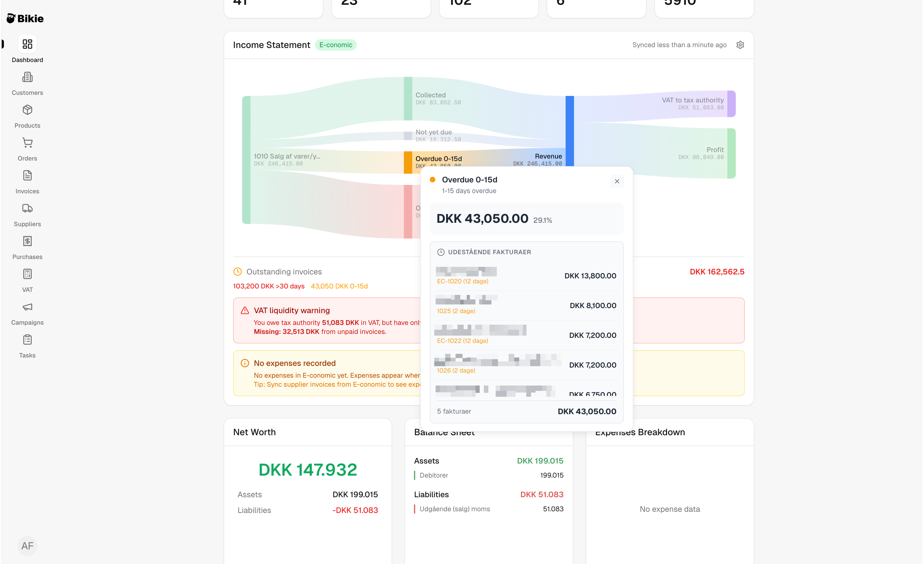The height and width of the screenshot is (564, 924).
Task: Click the E-conomic badge
Action: 335,45
